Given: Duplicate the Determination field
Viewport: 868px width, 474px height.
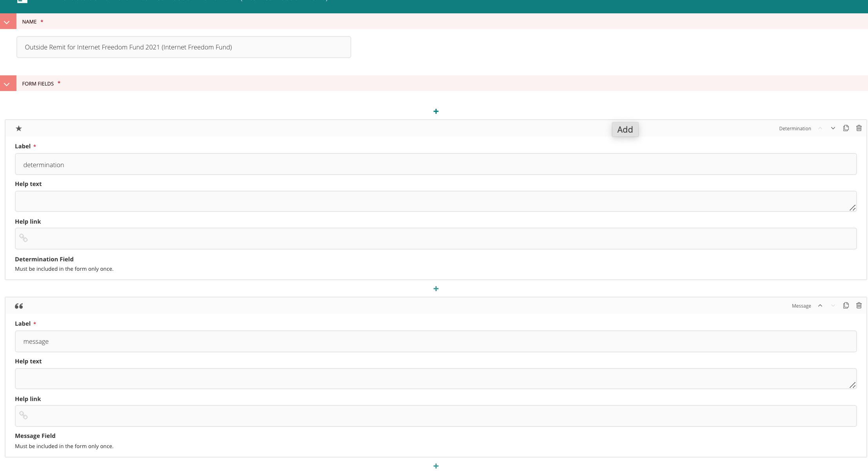Looking at the screenshot, I should pyautogui.click(x=846, y=128).
